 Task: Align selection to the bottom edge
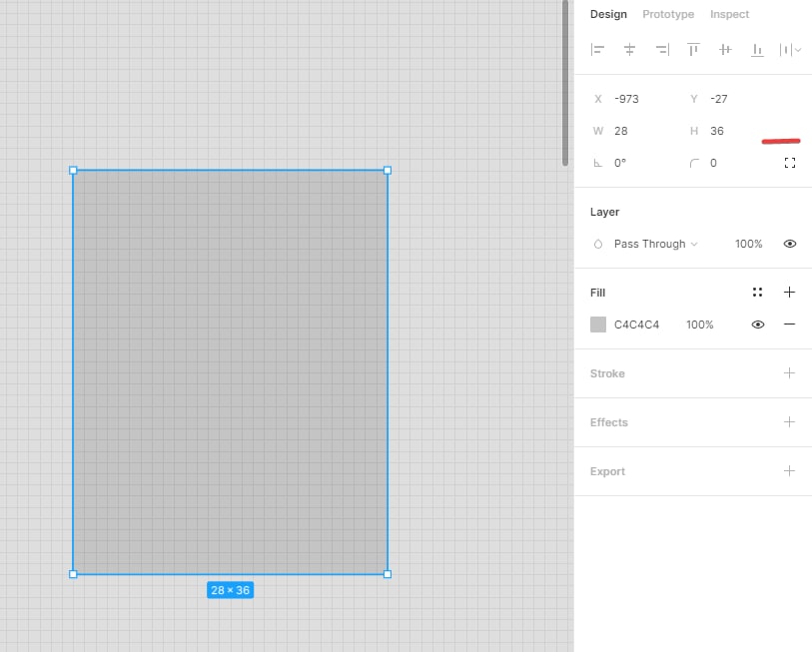[757, 50]
